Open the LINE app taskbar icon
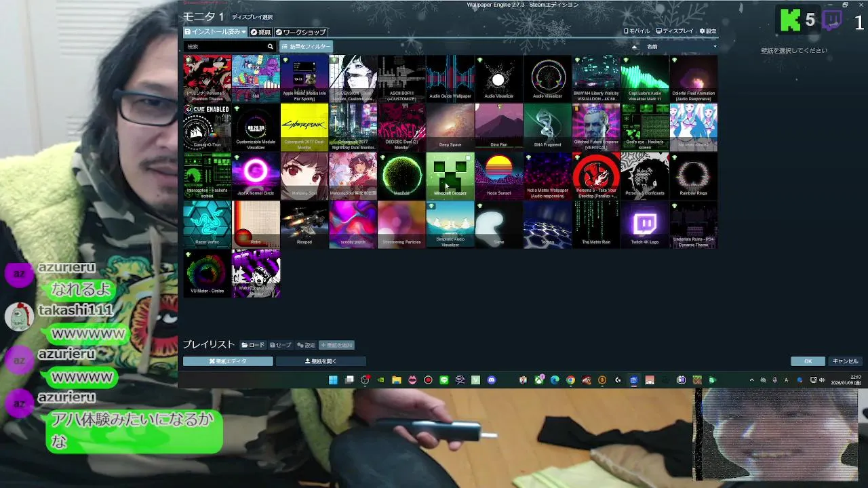The height and width of the screenshot is (488, 868). pyautogui.click(x=444, y=380)
